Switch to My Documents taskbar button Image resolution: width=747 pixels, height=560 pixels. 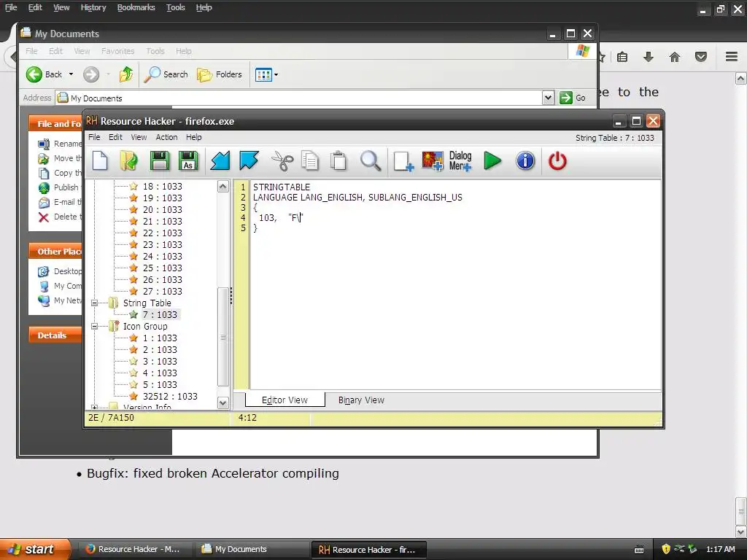click(251, 549)
